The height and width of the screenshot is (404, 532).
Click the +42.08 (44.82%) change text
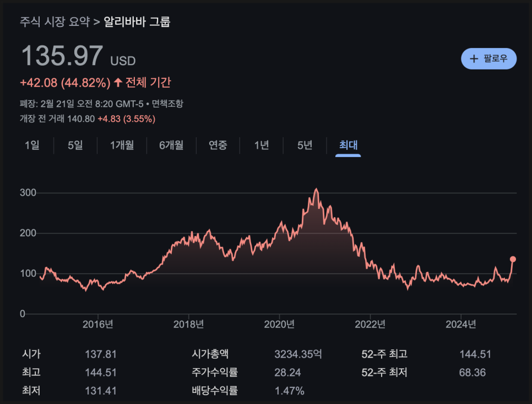pyautogui.click(x=65, y=83)
